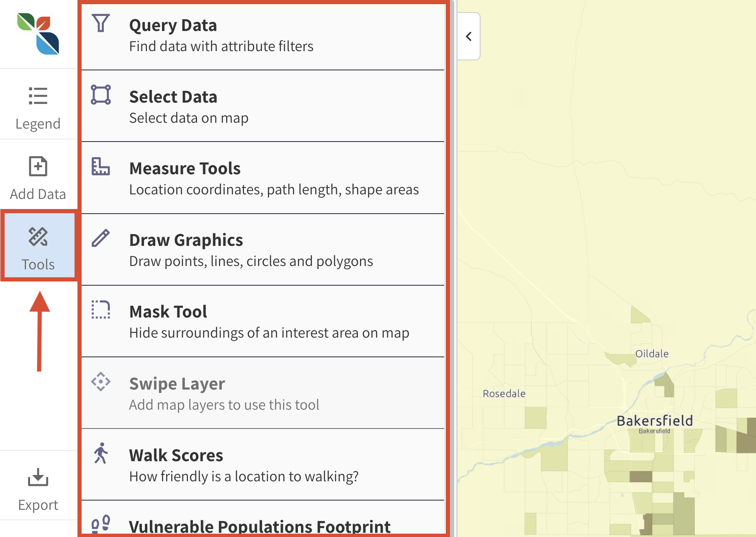This screenshot has width=756, height=537.
Task: Open Measure Tools via its ruler icon
Action: click(x=101, y=167)
